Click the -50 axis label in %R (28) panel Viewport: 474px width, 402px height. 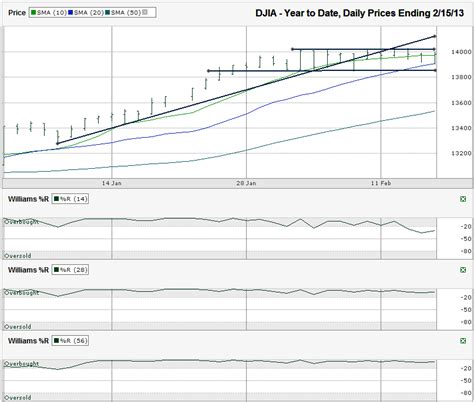[x=466, y=310]
